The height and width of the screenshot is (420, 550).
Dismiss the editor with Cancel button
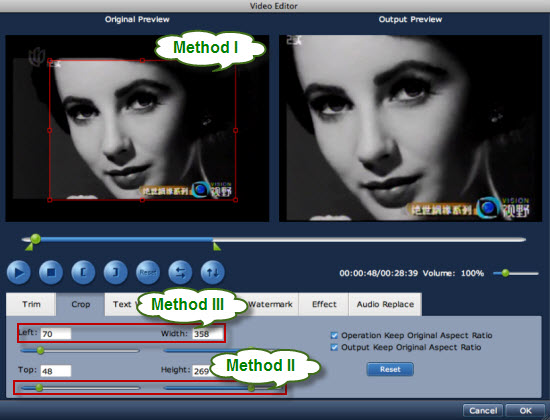pos(483,411)
